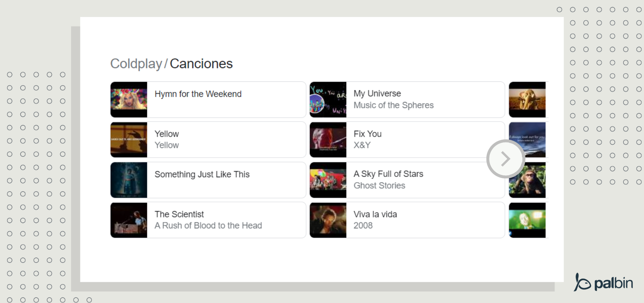The width and height of the screenshot is (644, 303).
Task: Click the Palbin logo
Action: (x=603, y=283)
